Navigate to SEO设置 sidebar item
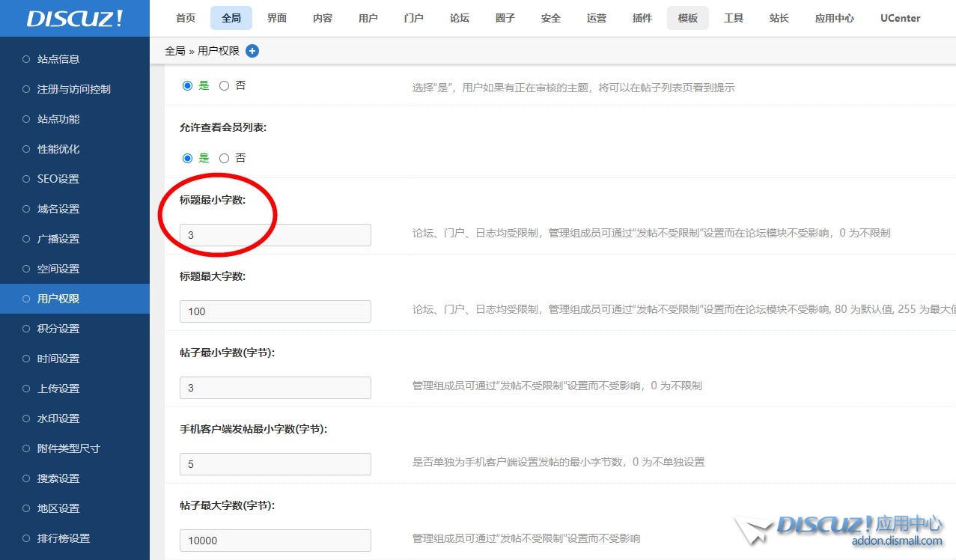Image resolution: width=956 pixels, height=560 pixels. click(58, 179)
